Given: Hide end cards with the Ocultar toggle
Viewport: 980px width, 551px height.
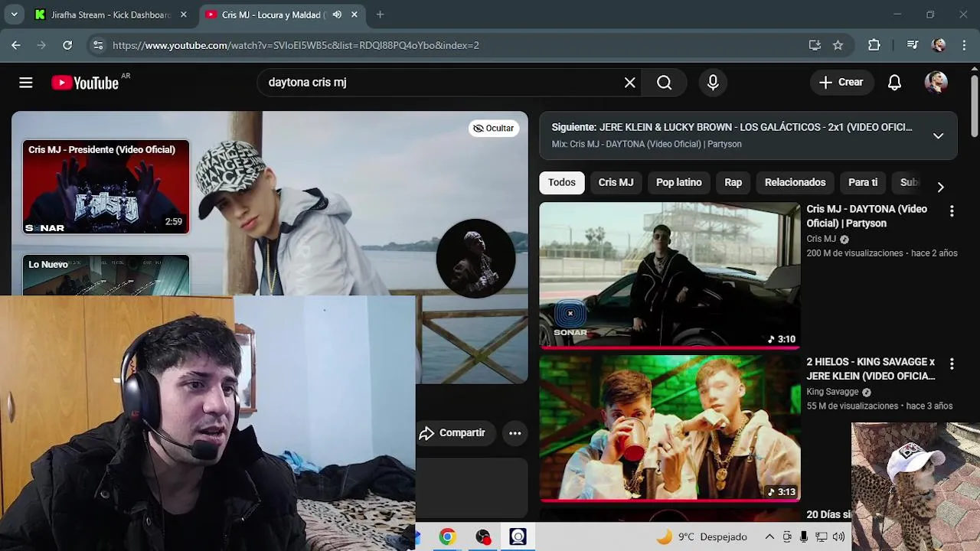Looking at the screenshot, I should [494, 129].
